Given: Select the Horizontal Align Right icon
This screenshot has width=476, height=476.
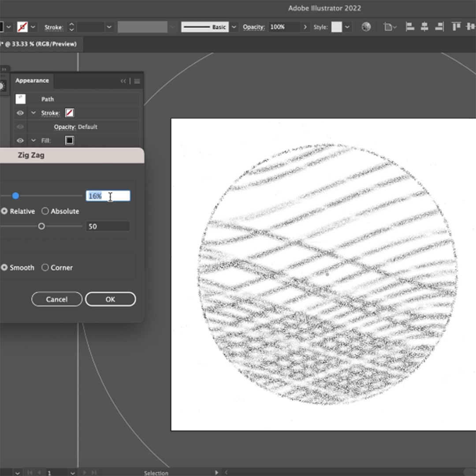Looking at the screenshot, I should click(439, 26).
